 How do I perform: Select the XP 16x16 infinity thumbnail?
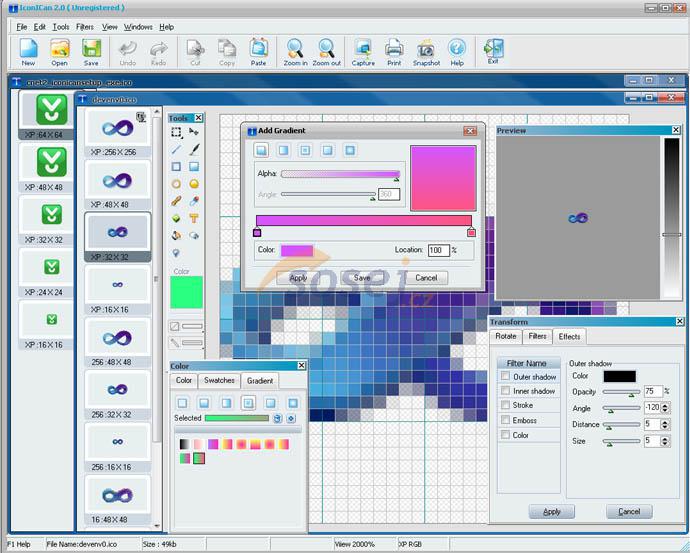(x=117, y=290)
